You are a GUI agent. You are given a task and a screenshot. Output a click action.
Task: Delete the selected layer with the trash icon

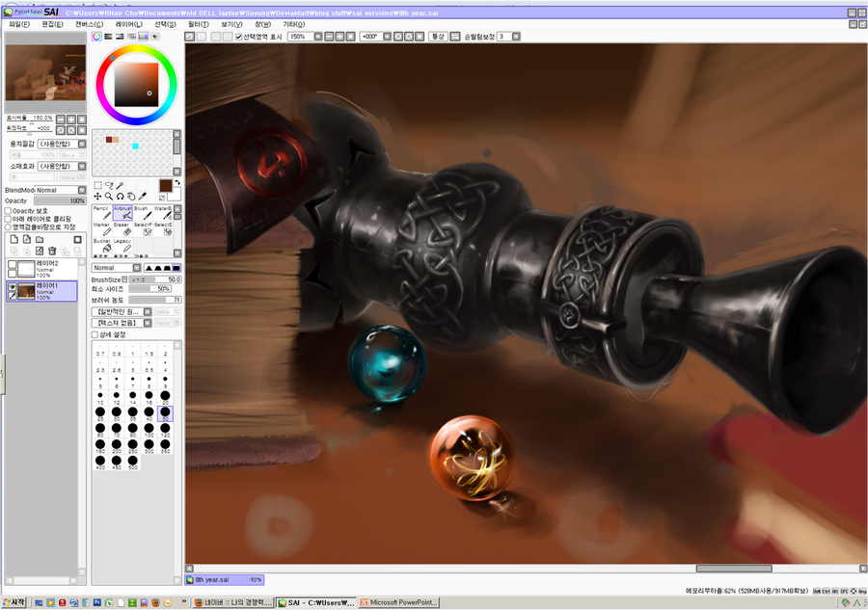click(52, 252)
